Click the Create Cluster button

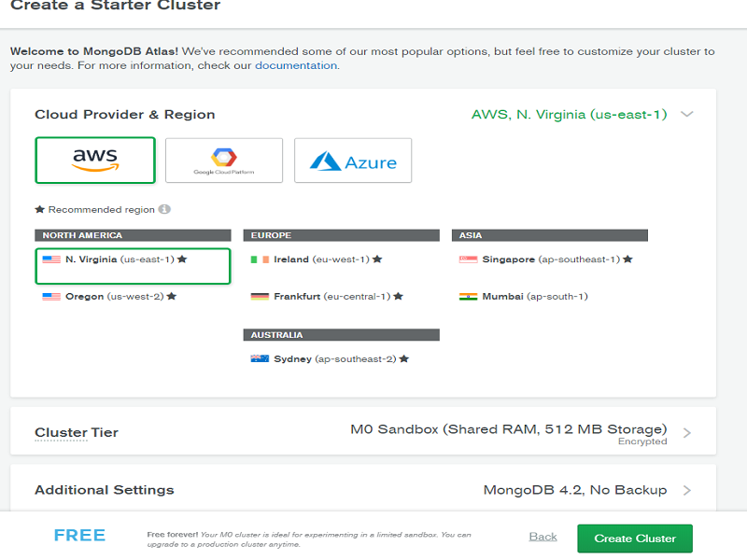(x=635, y=539)
